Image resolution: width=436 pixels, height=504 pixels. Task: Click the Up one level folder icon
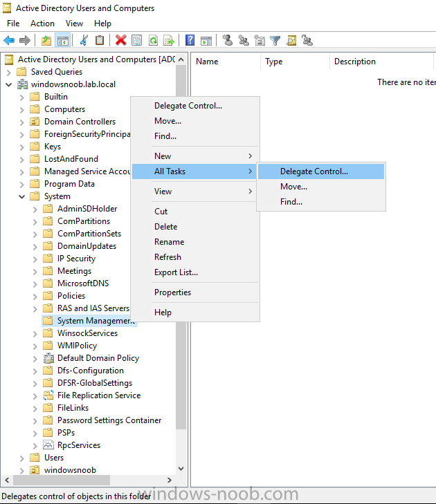click(x=46, y=41)
